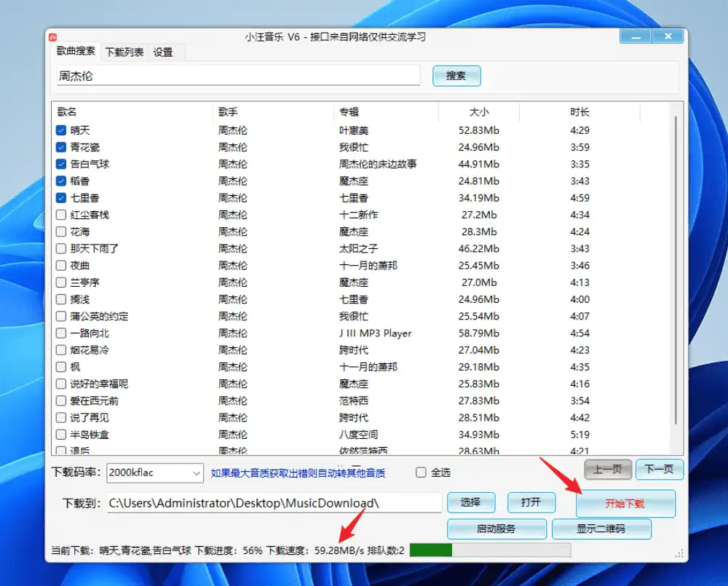Click the green download progress bar

tap(490, 550)
